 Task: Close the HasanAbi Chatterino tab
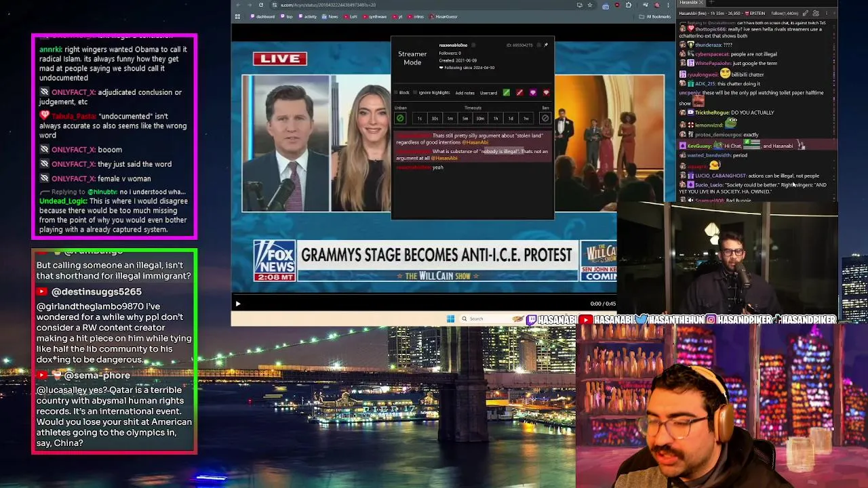(701, 2)
